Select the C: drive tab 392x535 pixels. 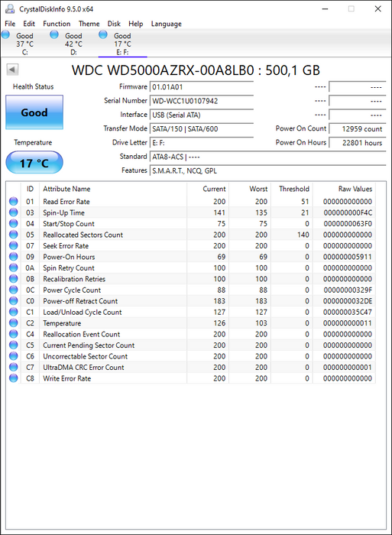click(x=24, y=44)
